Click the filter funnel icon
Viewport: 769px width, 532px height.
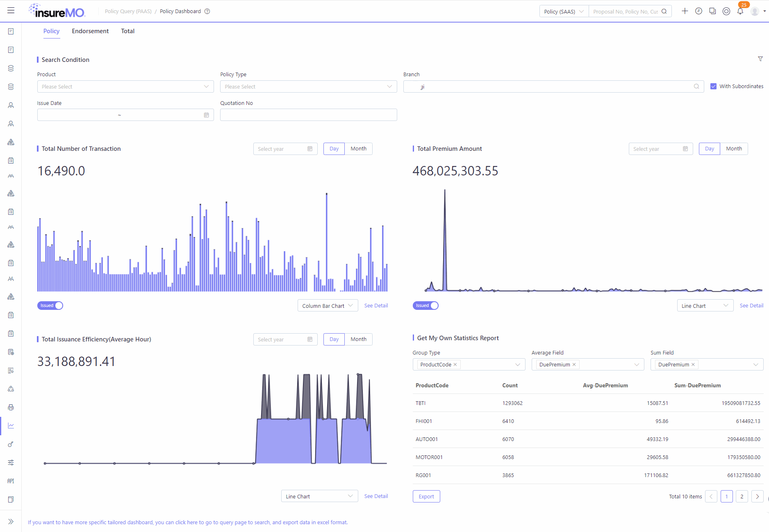pos(760,59)
